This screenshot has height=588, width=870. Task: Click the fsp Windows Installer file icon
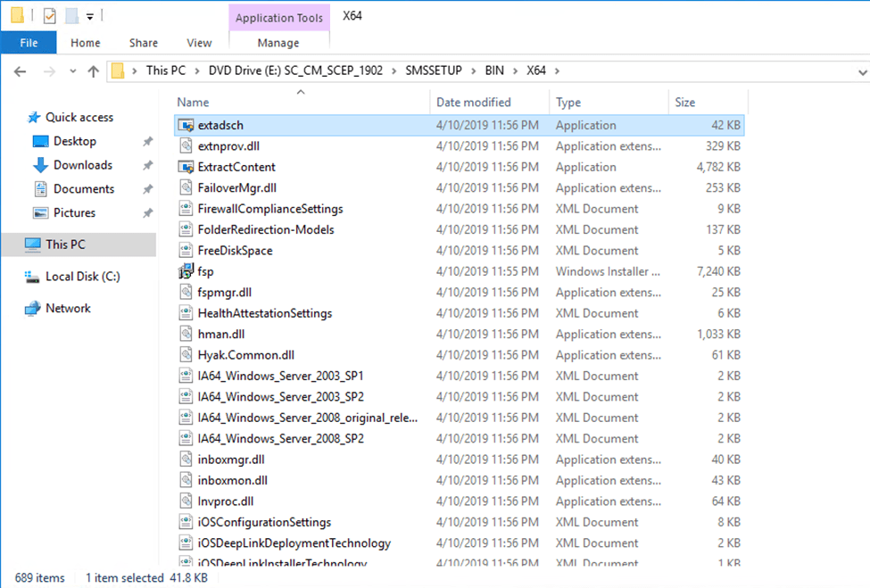(x=186, y=271)
